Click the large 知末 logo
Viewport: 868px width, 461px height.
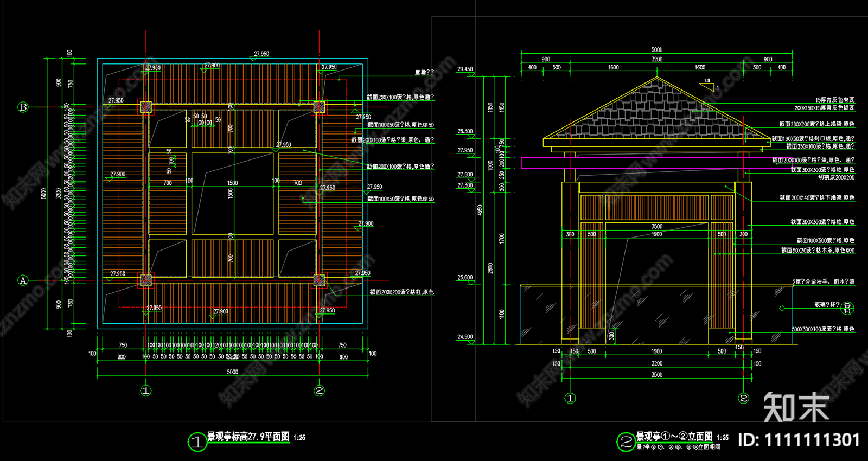pos(796,407)
